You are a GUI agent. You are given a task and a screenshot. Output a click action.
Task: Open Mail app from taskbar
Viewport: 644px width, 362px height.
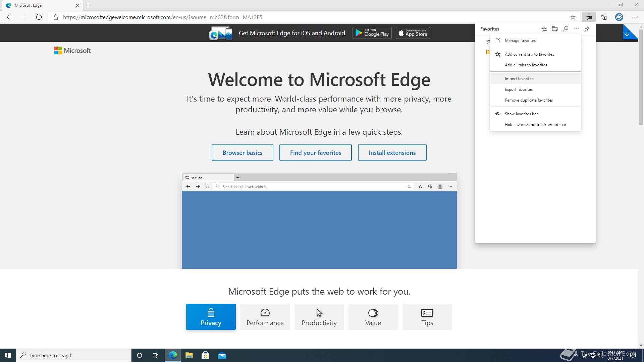coord(222,355)
